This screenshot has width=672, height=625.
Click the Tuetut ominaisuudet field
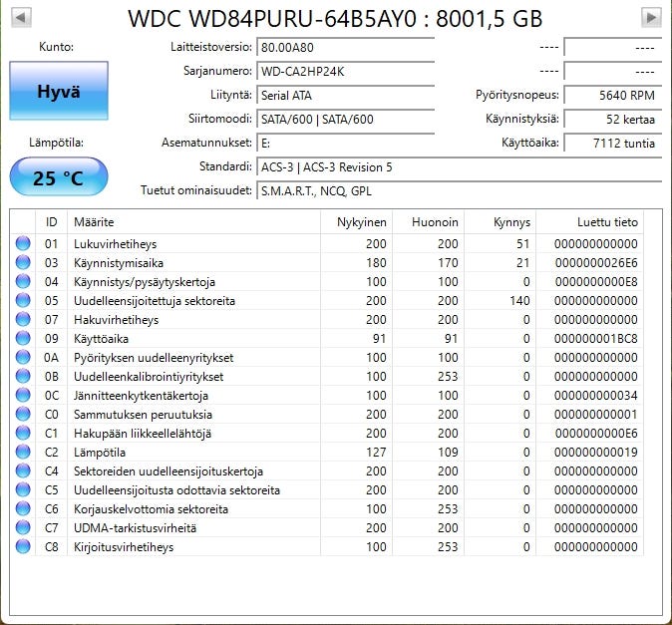tap(459, 191)
